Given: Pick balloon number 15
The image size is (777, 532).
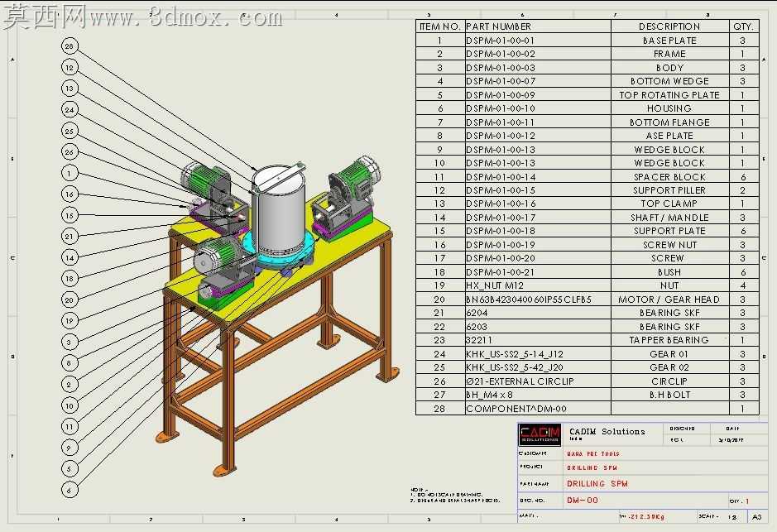Looking at the screenshot, I should 70,215.
